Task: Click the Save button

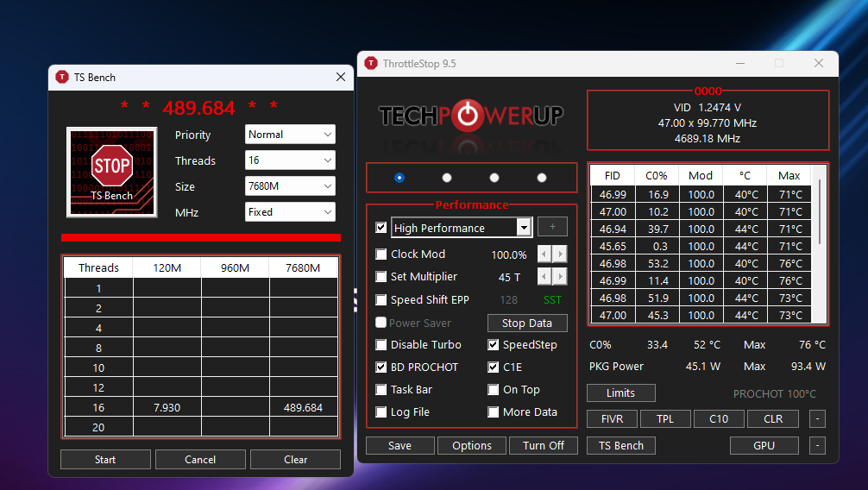Action: pos(399,446)
